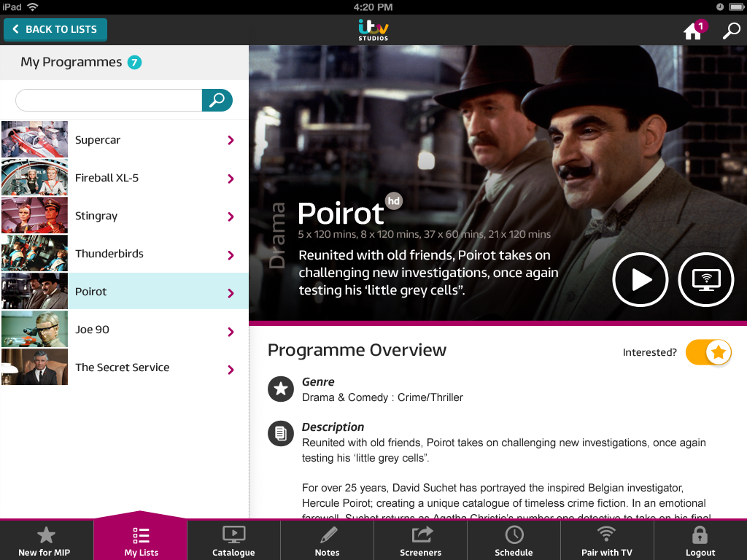
Task: Toggle the Interested? star switch
Action: (x=708, y=352)
